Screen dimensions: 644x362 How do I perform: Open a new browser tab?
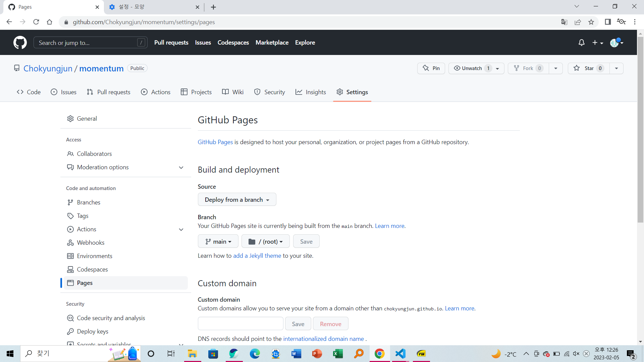[213, 7]
